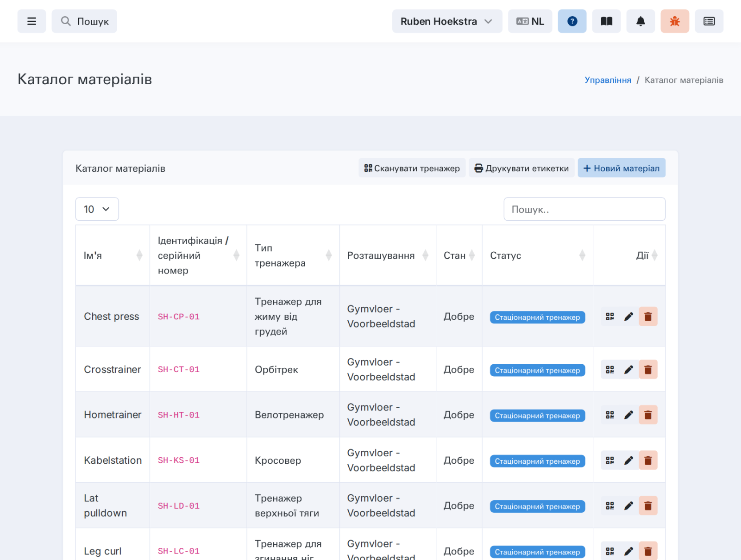Show QR code for Chest press
The height and width of the screenshot is (560, 741).
610,317
